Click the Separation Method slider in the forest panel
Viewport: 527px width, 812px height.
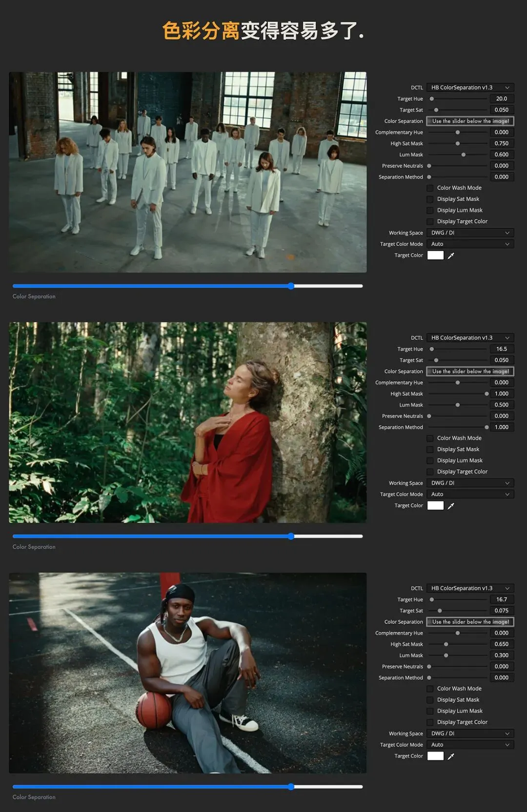click(458, 427)
